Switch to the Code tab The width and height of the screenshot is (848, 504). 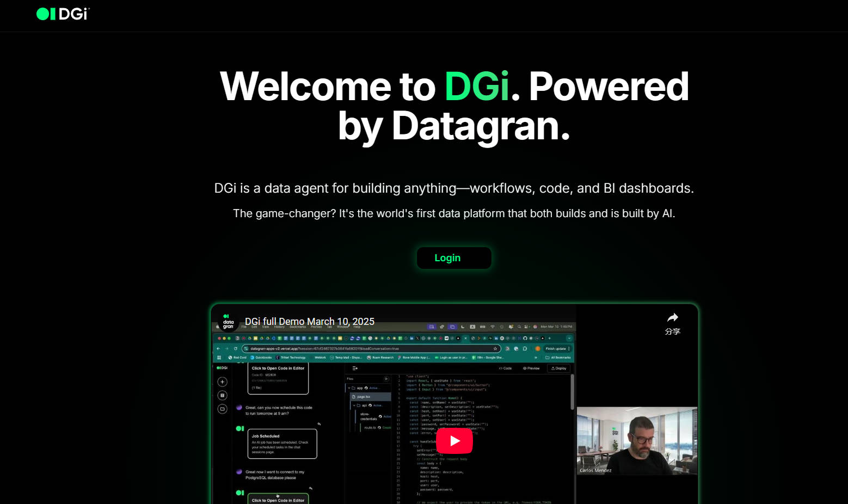(x=505, y=368)
